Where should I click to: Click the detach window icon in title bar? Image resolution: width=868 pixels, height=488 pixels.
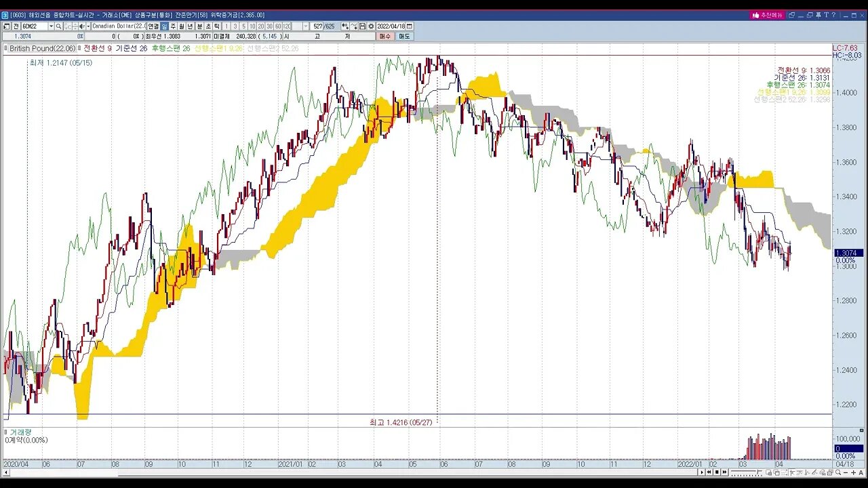point(791,15)
